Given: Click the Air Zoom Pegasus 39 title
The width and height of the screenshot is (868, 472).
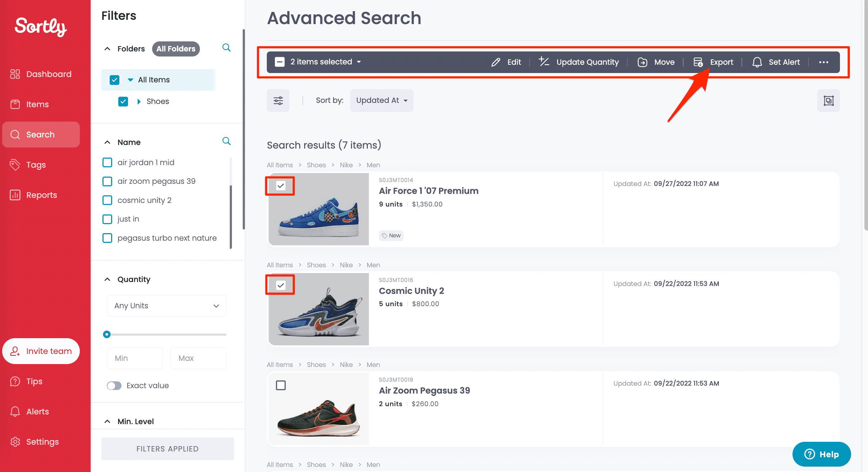Looking at the screenshot, I should click(x=424, y=391).
